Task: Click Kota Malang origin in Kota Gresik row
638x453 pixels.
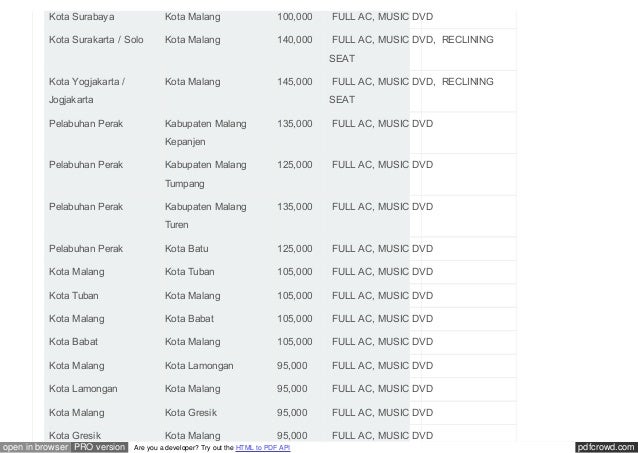Action: pyautogui.click(x=76, y=413)
